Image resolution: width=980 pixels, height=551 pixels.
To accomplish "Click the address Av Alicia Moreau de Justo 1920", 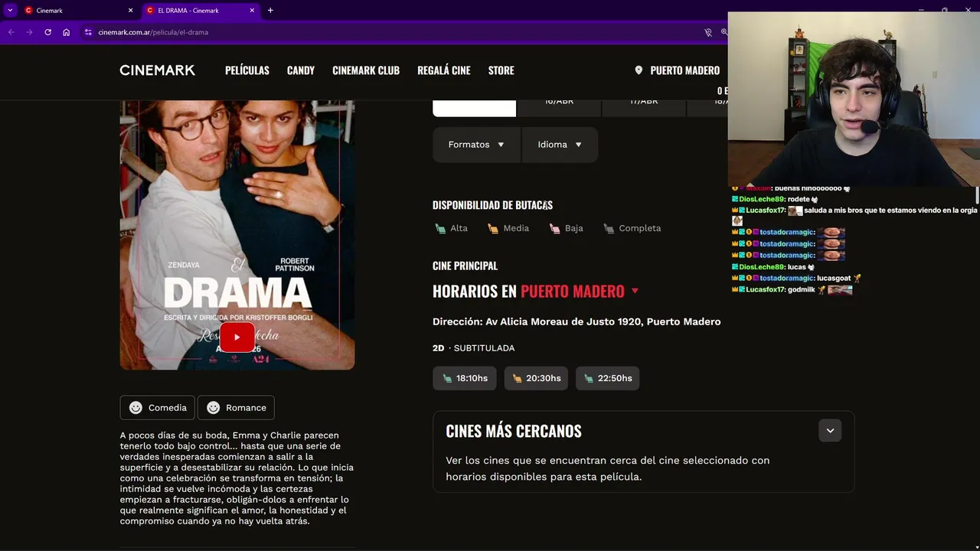I will pos(577,321).
